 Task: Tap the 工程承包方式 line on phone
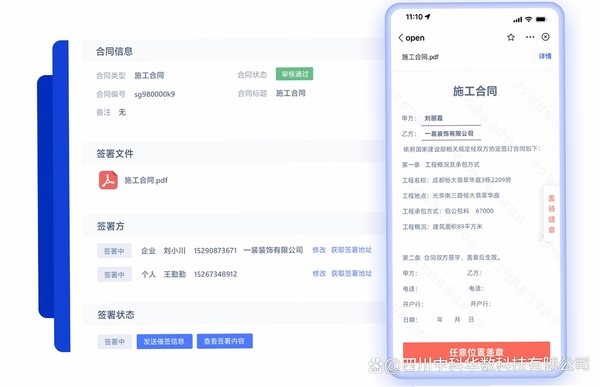pyautogui.click(x=448, y=211)
